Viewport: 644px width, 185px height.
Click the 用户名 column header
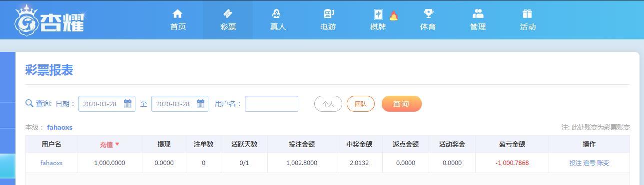point(51,144)
